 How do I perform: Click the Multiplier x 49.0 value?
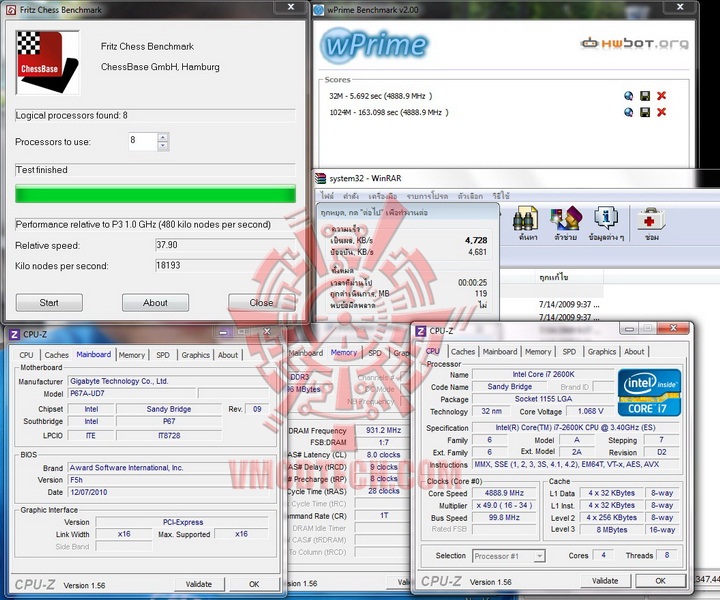click(x=504, y=505)
